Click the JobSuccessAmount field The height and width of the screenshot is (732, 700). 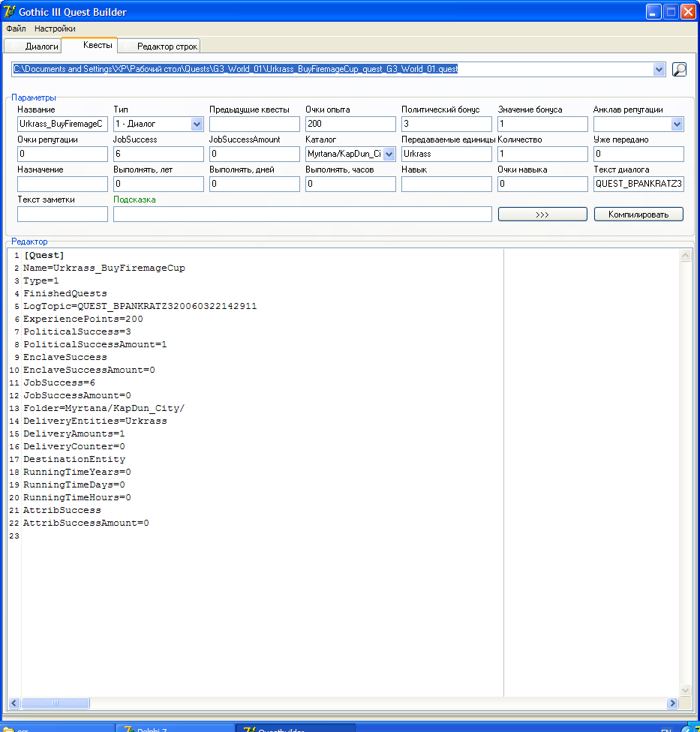click(254, 154)
